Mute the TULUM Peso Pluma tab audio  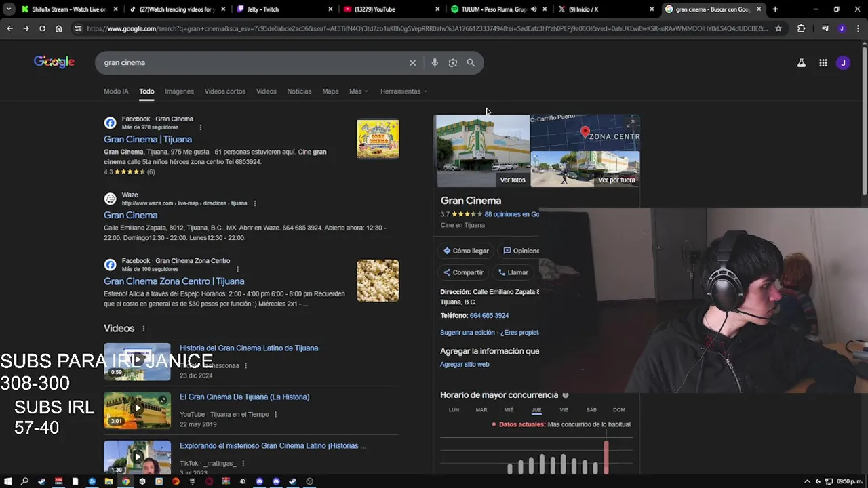[x=534, y=9]
